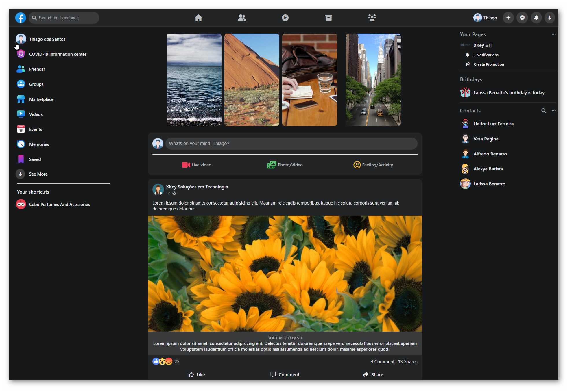This screenshot has width=574, height=392.
Task: Expand the account down-arrow menu
Action: pyautogui.click(x=550, y=18)
